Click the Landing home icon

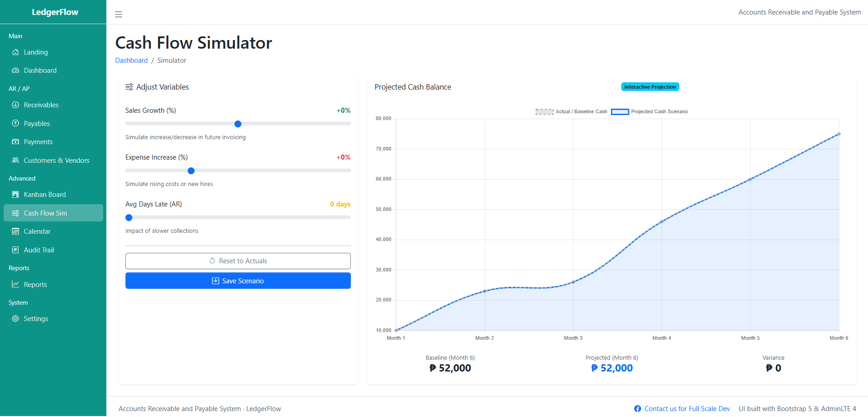15,52
